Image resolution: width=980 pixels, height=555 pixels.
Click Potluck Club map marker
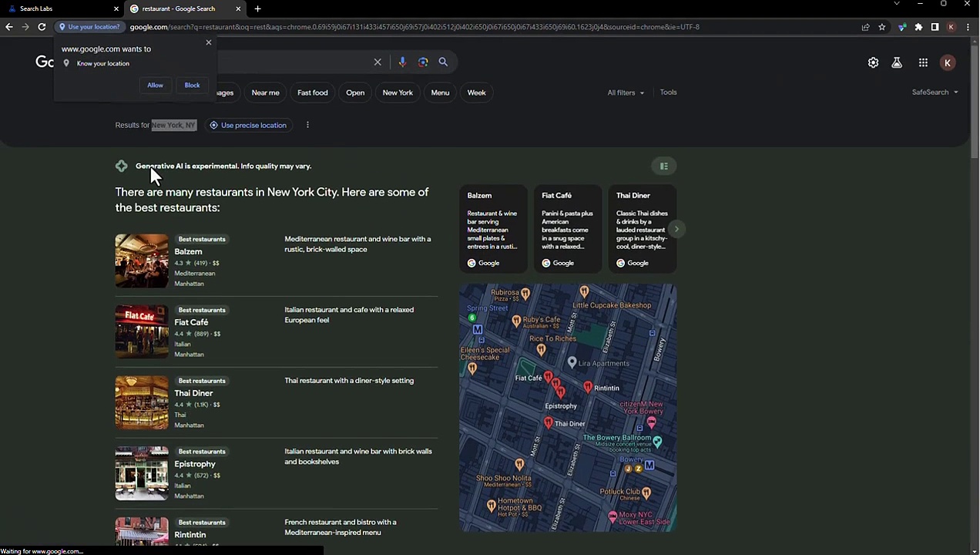point(646,493)
